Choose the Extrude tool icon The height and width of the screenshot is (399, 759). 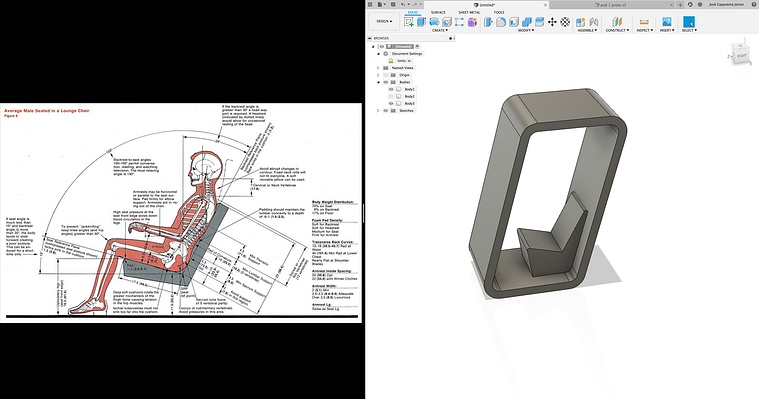coord(422,22)
